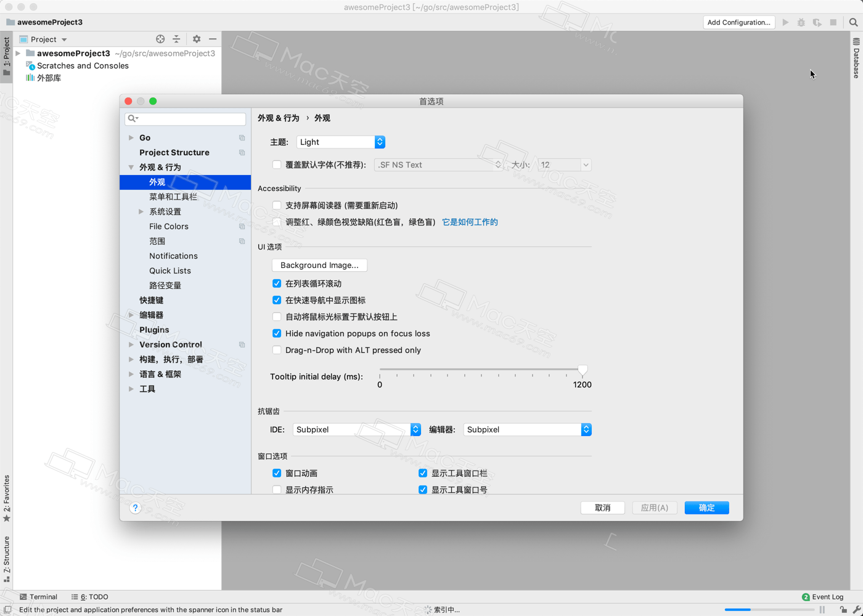Click the indexing progress bar in status bar

[x=769, y=610]
